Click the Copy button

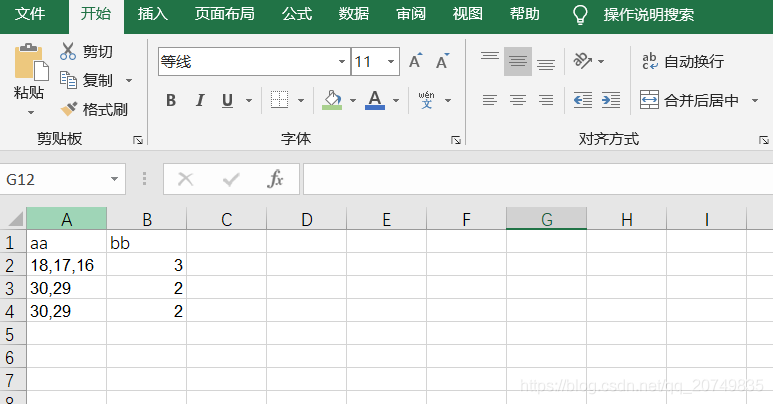click(86, 80)
